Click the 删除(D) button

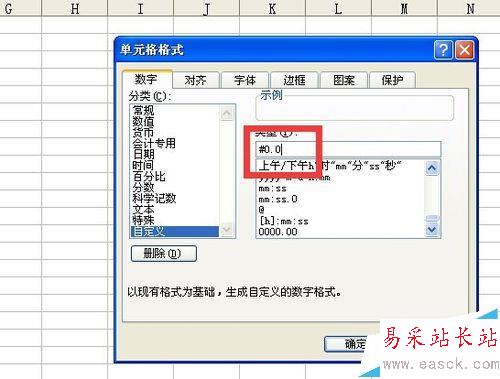pos(164,254)
